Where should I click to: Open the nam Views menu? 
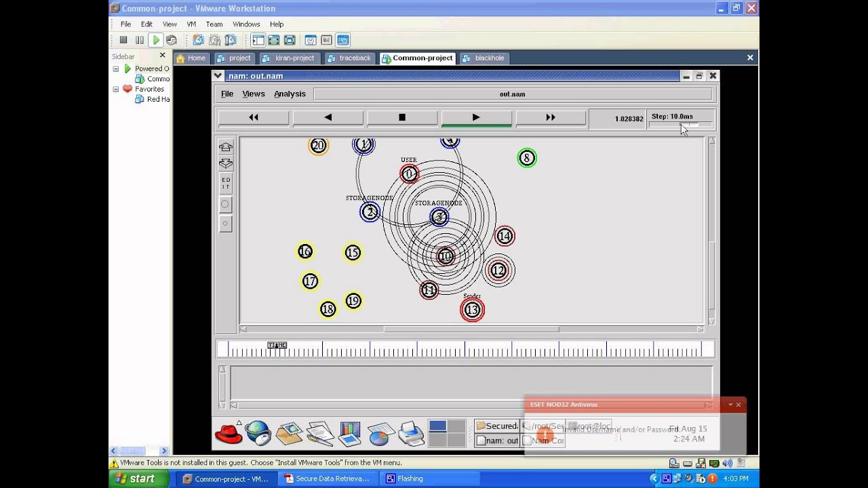254,94
